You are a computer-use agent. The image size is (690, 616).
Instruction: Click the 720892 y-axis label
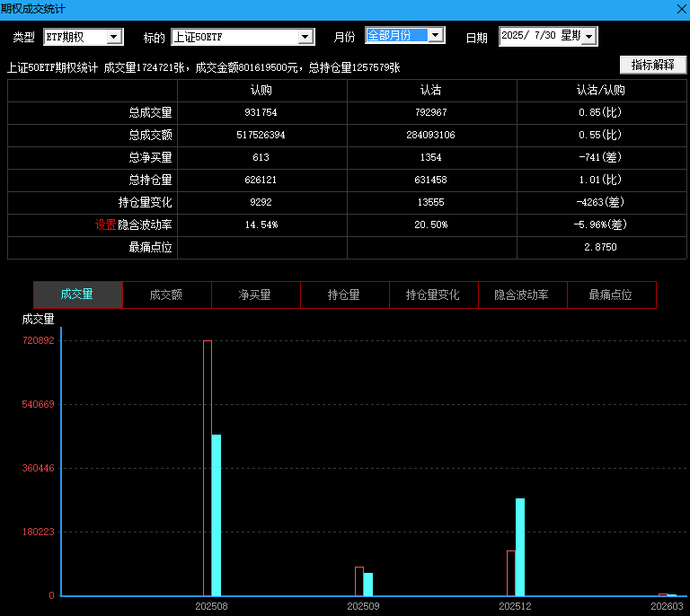pos(39,340)
